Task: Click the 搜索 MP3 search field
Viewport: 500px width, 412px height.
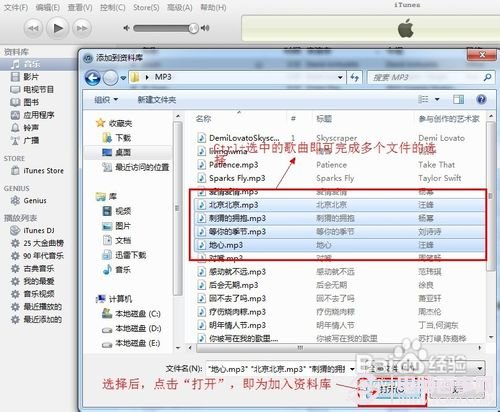Action: point(430,78)
